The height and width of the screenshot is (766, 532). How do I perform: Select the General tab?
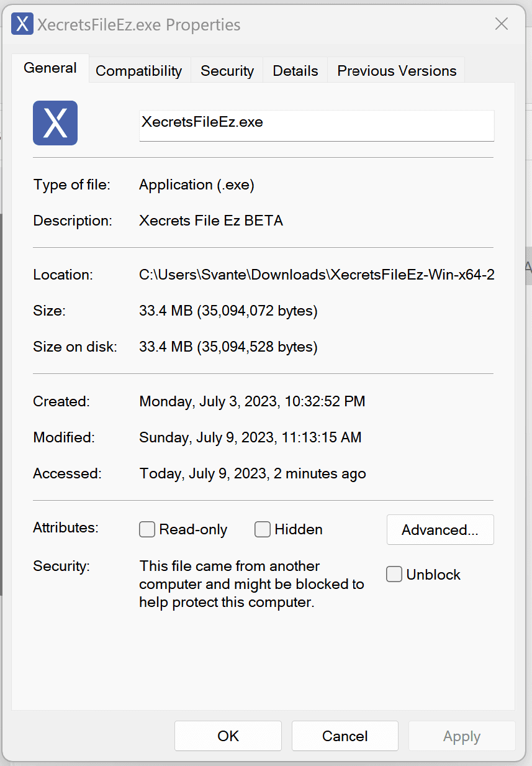50,68
